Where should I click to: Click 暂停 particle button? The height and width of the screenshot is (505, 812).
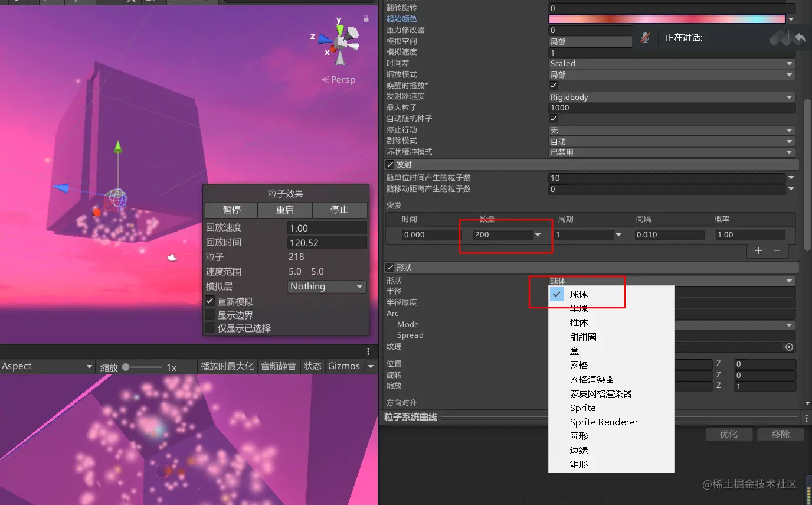click(x=231, y=210)
